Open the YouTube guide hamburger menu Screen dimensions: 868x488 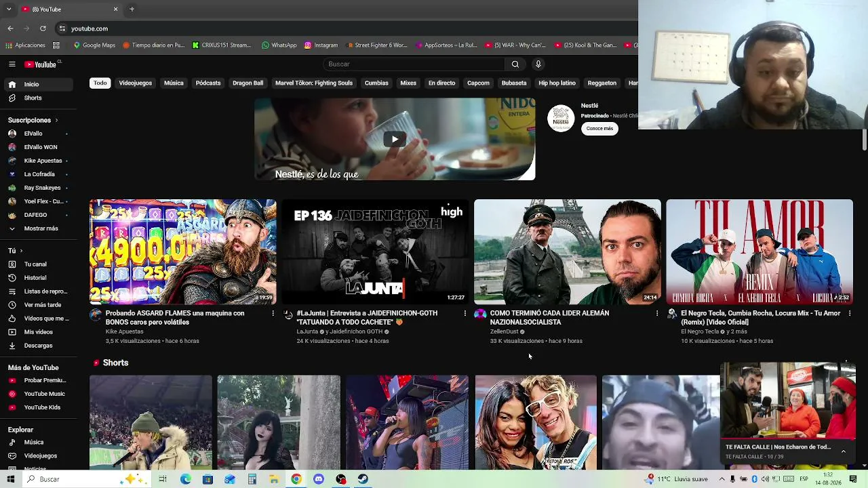(x=12, y=64)
